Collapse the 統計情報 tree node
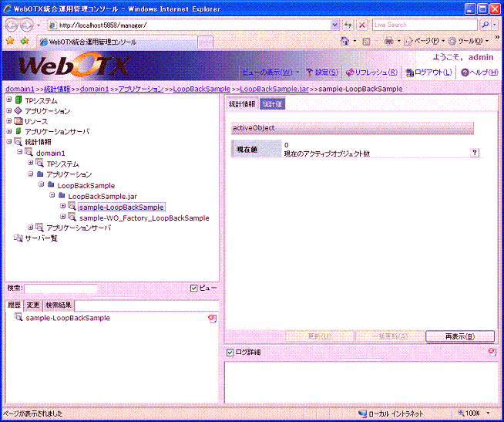Screen dimensions: 504x422 click(9, 142)
